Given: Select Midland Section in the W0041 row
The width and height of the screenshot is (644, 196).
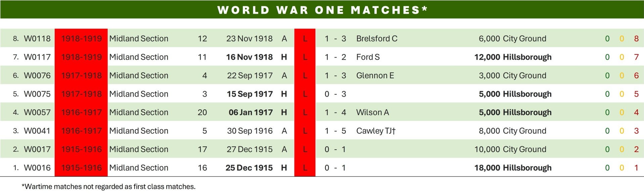Looking at the screenshot, I should click(139, 131).
